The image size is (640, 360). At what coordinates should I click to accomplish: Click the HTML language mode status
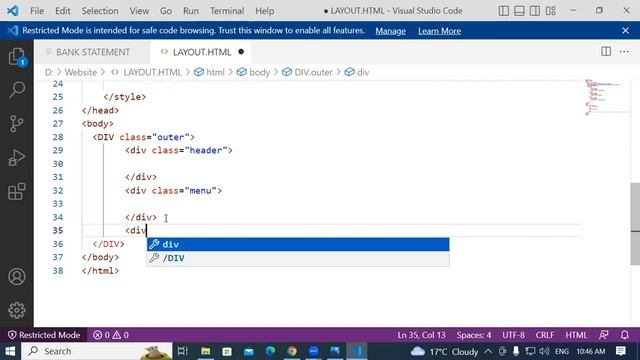pos(576,335)
